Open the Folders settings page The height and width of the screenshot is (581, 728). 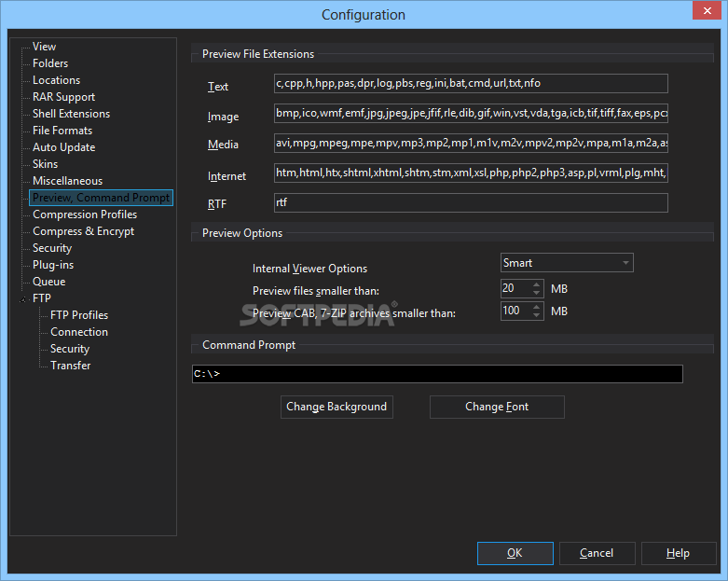[50, 63]
